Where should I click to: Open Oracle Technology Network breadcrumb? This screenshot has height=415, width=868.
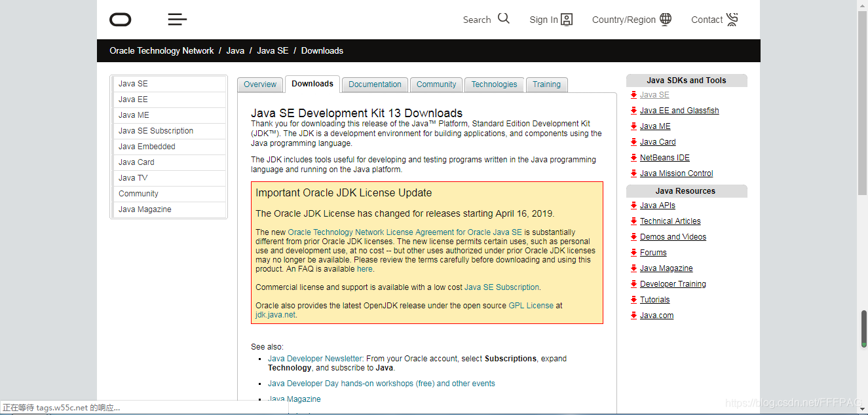(162, 50)
